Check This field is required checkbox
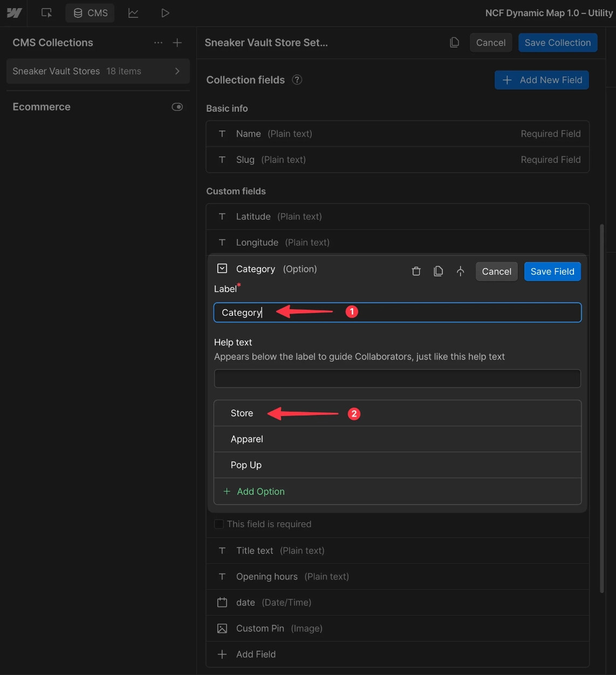Screen dimensions: 616x675 tap(219, 524)
